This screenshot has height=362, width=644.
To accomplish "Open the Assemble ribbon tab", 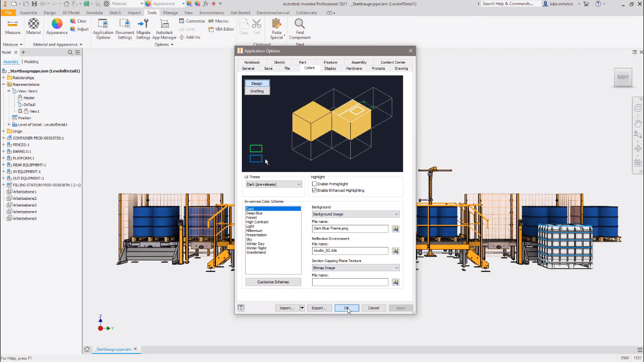I will (x=29, y=13).
